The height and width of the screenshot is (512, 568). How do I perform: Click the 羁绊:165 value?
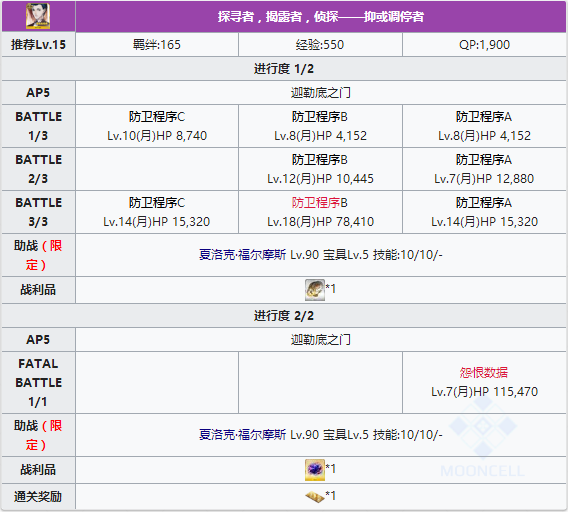click(x=156, y=45)
